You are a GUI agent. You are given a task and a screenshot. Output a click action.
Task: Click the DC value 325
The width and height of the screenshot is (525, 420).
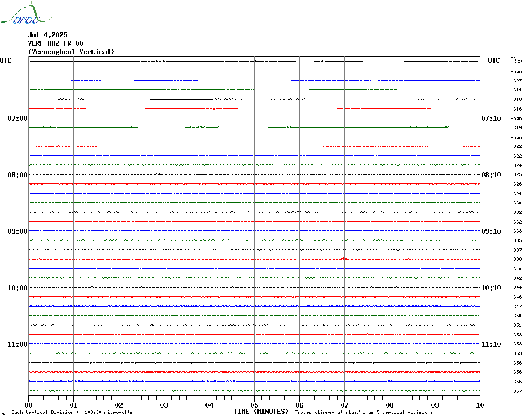click(x=518, y=174)
